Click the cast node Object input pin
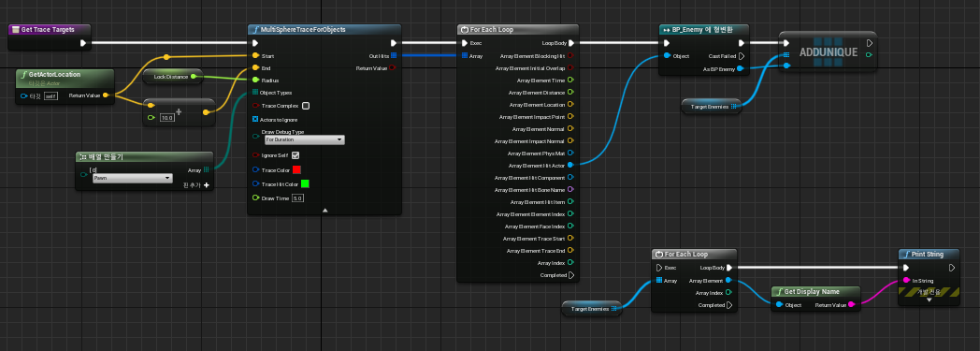The image size is (980, 351). (x=668, y=55)
